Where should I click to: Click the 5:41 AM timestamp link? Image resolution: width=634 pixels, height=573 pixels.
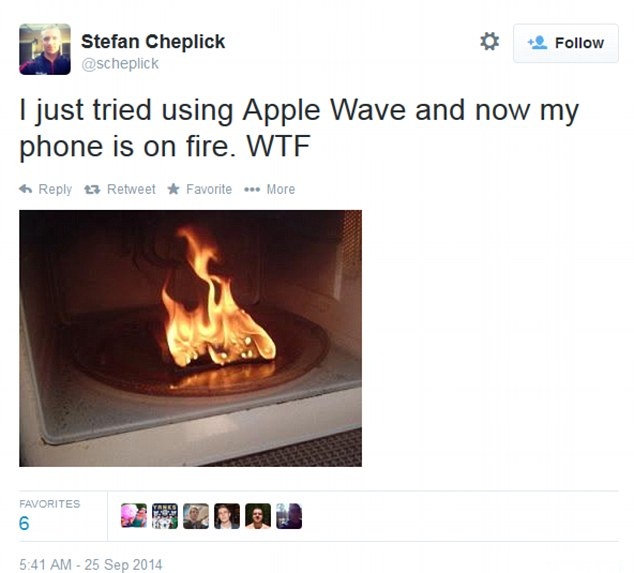(91, 565)
